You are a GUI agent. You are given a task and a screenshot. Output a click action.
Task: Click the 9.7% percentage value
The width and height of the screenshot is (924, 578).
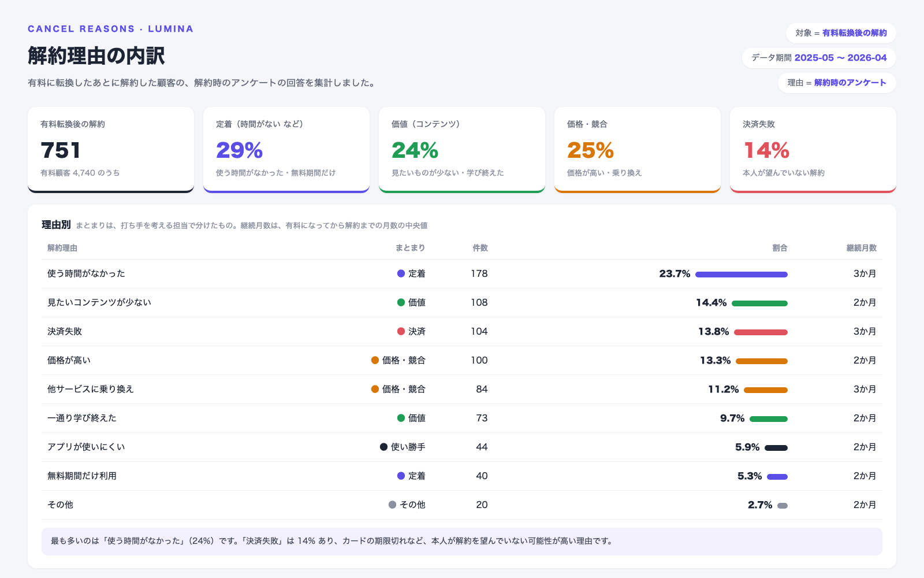click(x=732, y=418)
